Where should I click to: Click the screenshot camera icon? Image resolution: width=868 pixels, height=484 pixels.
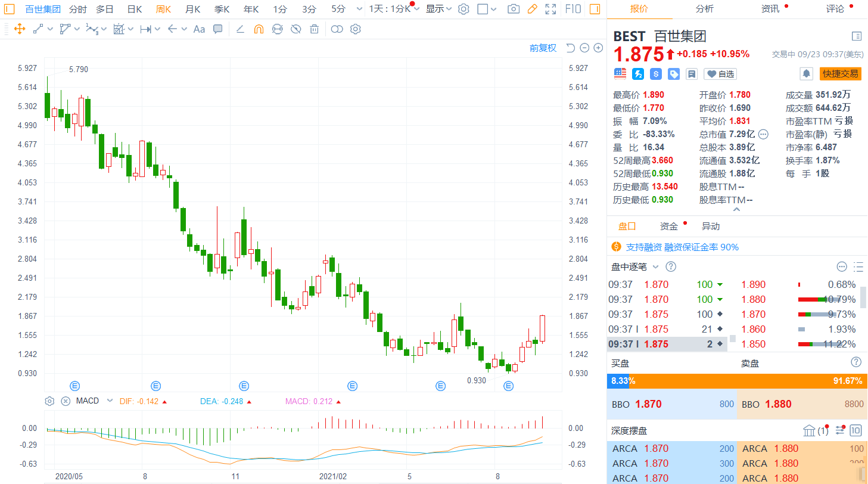(513, 9)
